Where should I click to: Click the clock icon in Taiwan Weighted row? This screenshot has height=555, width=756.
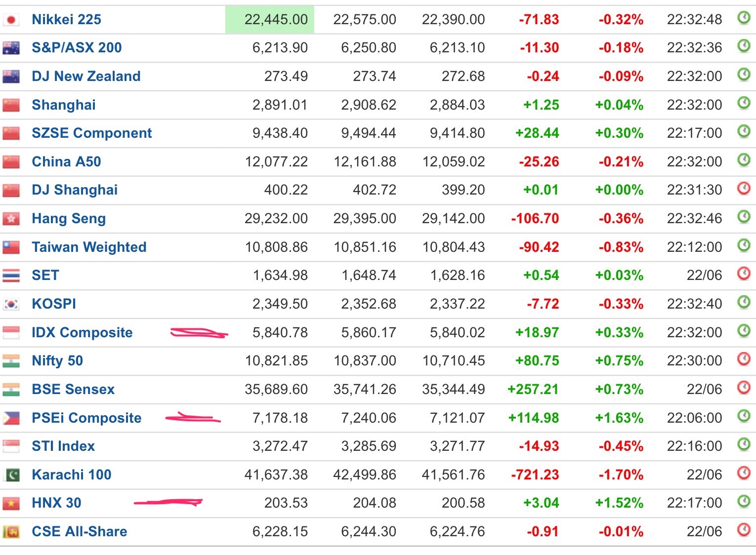(744, 245)
